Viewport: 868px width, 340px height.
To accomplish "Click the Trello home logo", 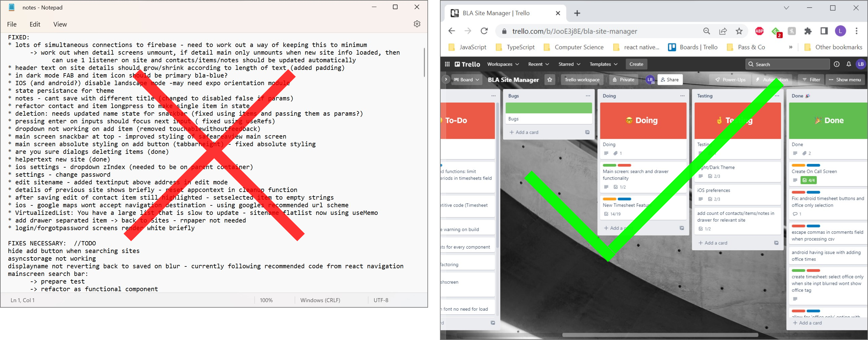I will pyautogui.click(x=467, y=64).
